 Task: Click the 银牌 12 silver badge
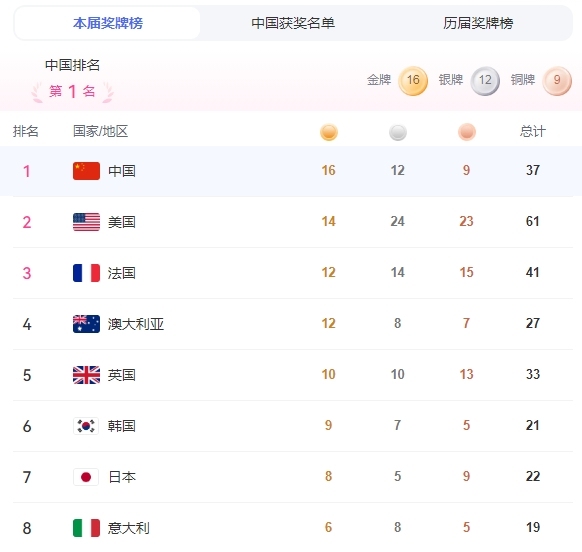[x=485, y=81]
